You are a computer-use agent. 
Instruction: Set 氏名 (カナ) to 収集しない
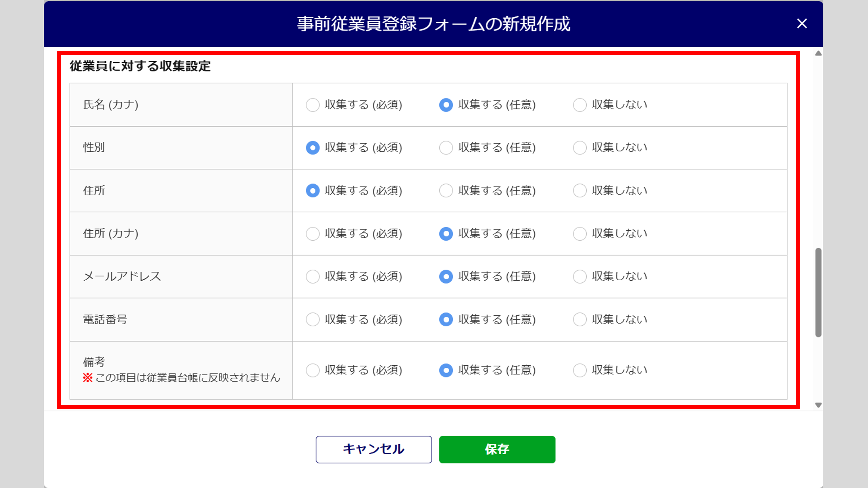click(580, 105)
